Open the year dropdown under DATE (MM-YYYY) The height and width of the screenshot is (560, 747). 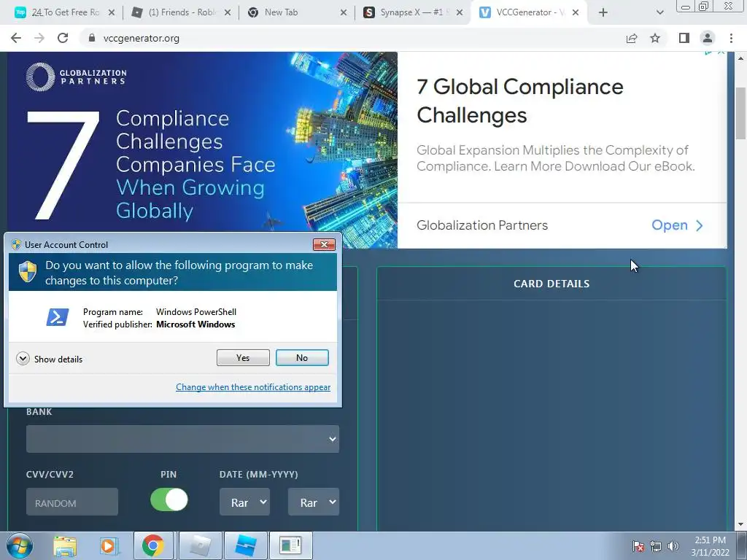click(x=314, y=502)
